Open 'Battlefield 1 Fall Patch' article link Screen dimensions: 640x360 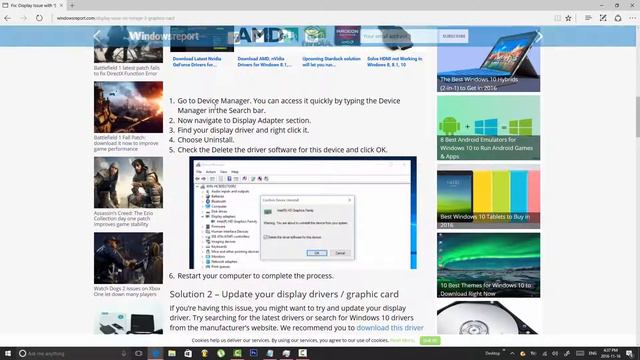(126, 143)
